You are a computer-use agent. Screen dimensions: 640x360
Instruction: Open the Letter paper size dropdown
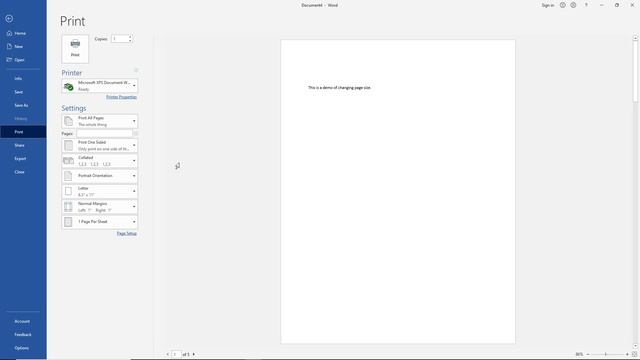(x=100, y=191)
